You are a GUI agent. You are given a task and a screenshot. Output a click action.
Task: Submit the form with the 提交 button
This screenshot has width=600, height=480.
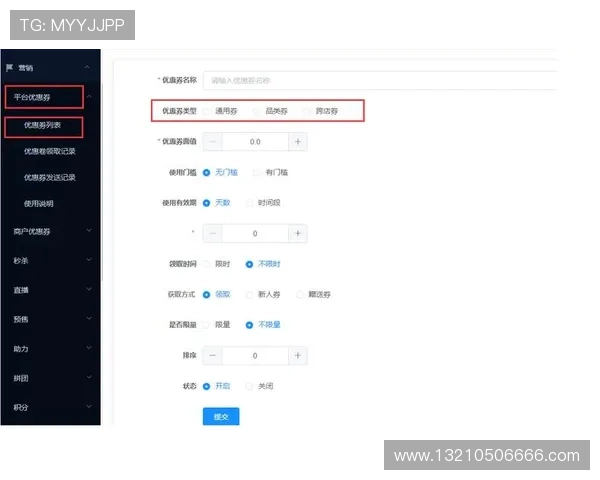tap(221, 416)
